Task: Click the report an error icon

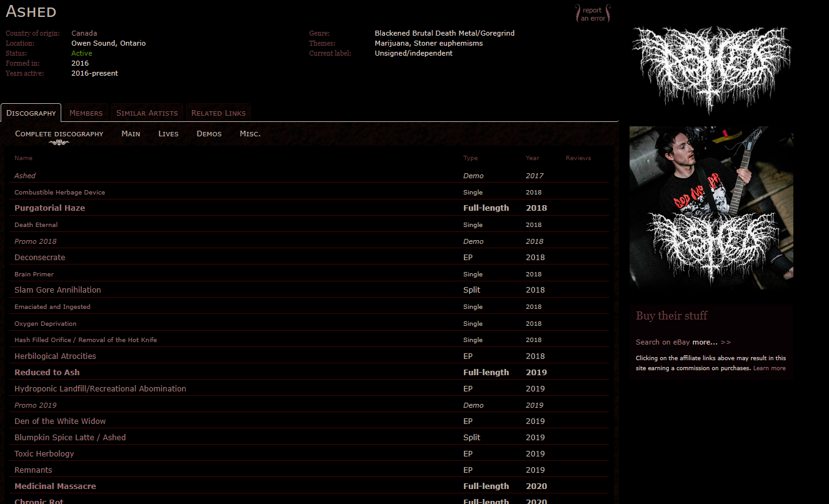Action: point(592,14)
